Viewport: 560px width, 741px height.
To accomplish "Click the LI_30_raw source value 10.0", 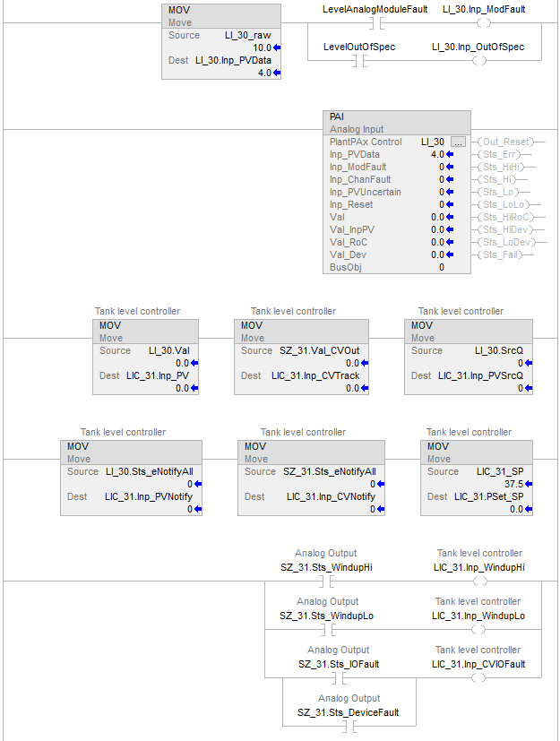I will [262, 47].
